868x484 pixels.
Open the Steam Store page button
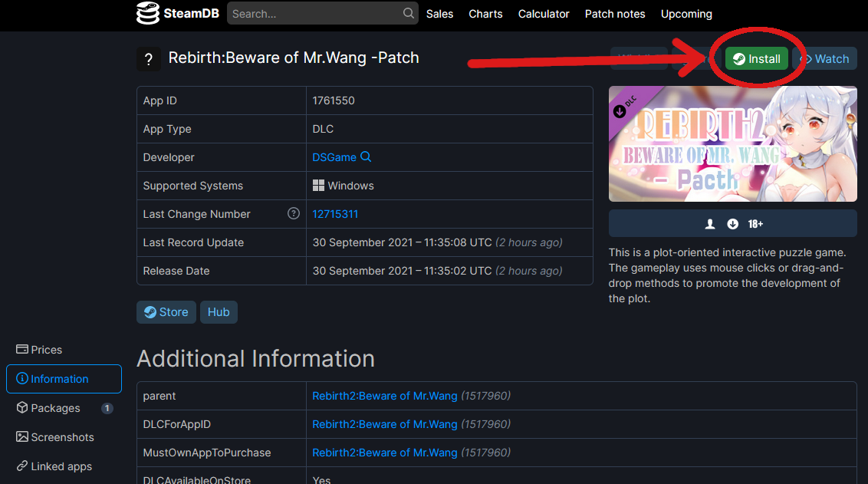(x=166, y=312)
